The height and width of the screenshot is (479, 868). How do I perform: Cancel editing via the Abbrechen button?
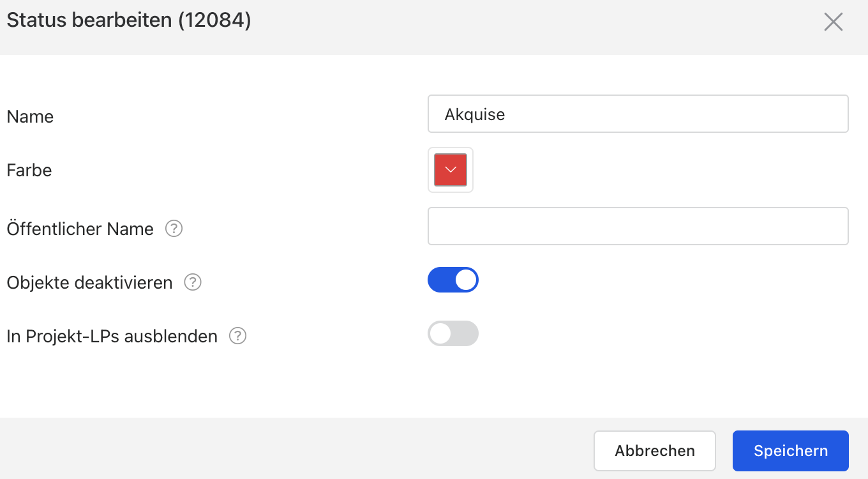pyautogui.click(x=655, y=451)
